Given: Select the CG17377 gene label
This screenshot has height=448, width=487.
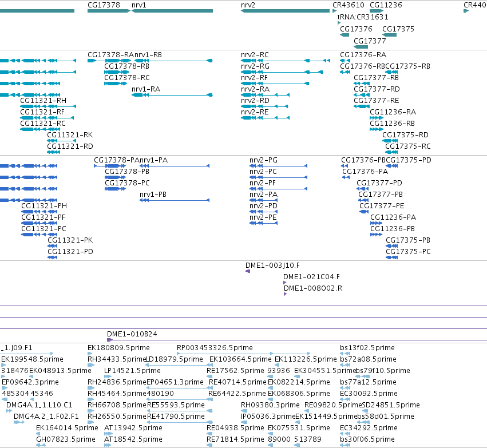Looking at the screenshot, I should [x=370, y=41].
